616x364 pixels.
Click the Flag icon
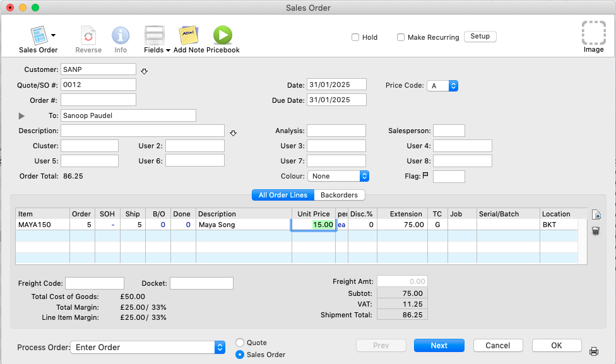pos(425,175)
